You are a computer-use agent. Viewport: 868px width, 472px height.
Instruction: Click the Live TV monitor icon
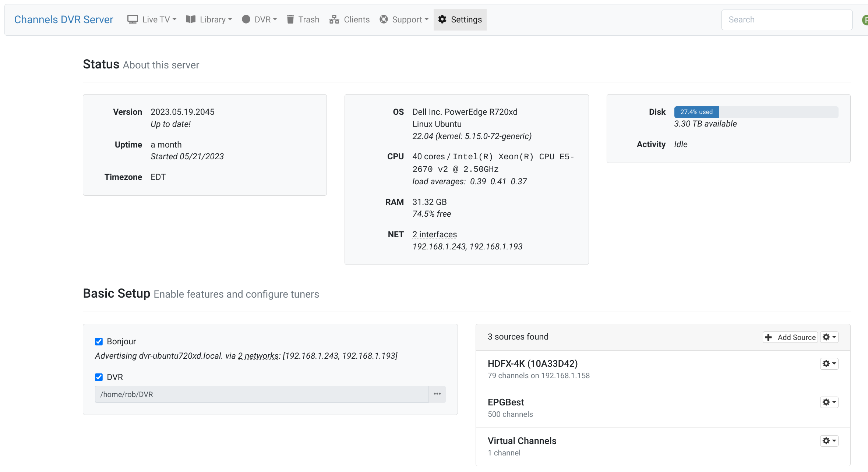tap(133, 19)
